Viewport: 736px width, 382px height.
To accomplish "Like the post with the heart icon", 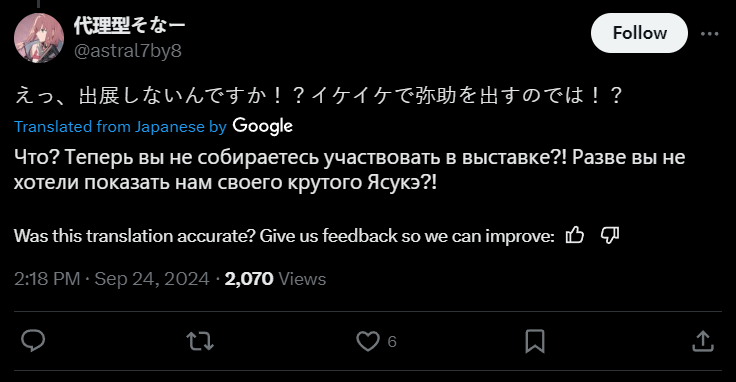I will tap(368, 341).
